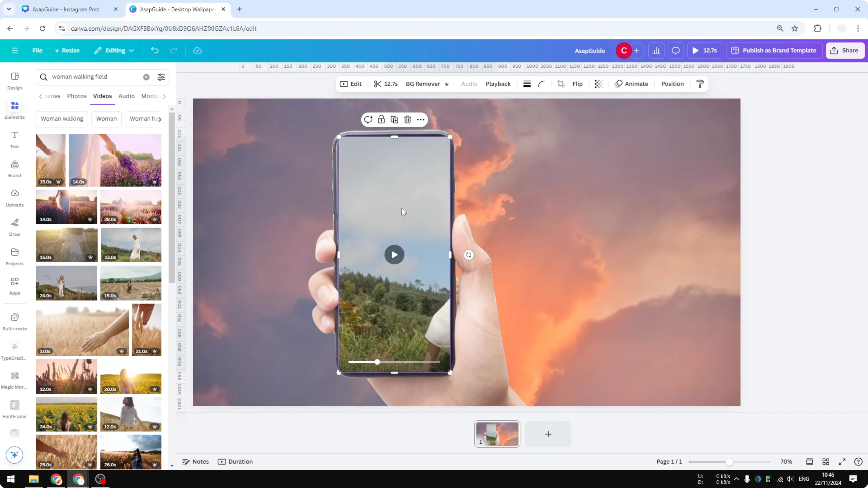
Task: Click Publish as Brand Template
Action: pos(774,50)
